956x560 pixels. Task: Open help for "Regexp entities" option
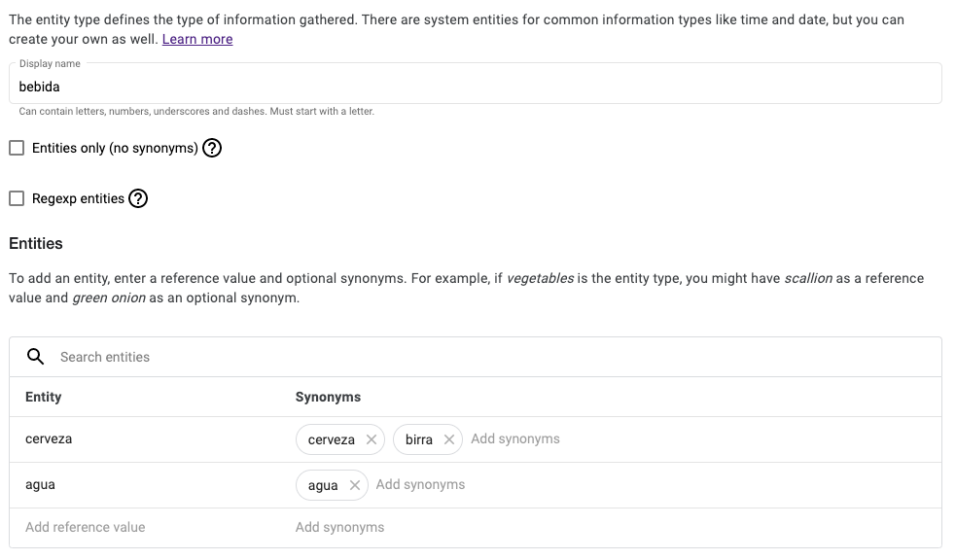(x=138, y=198)
